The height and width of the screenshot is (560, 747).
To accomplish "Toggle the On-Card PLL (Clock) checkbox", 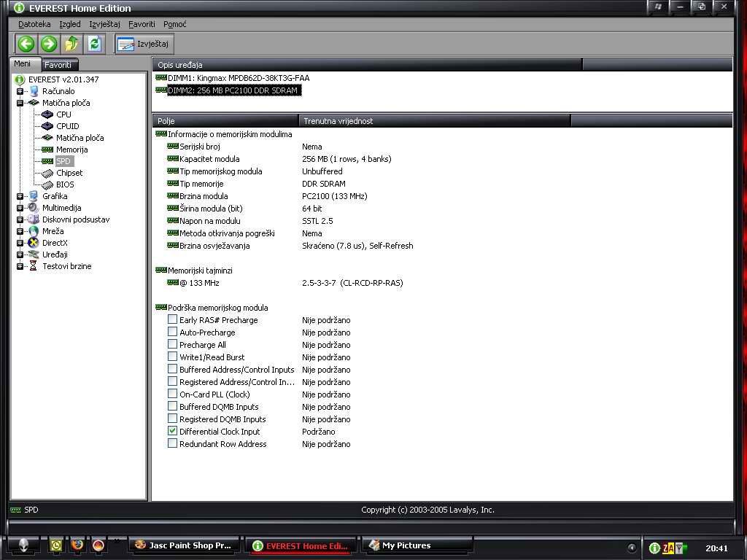I will (173, 394).
